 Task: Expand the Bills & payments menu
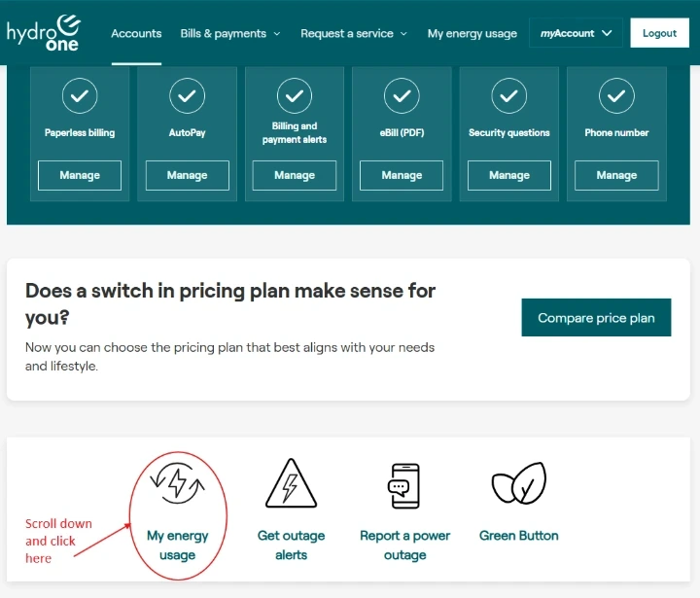coord(230,33)
